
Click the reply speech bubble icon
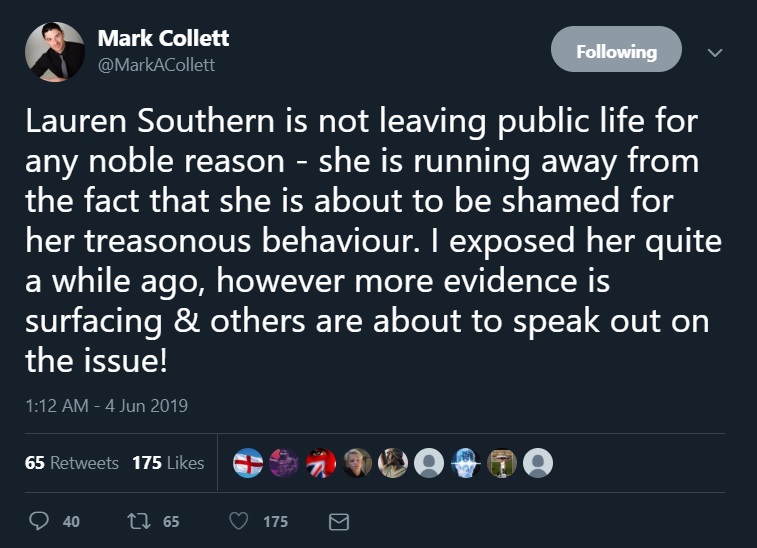pos(40,521)
